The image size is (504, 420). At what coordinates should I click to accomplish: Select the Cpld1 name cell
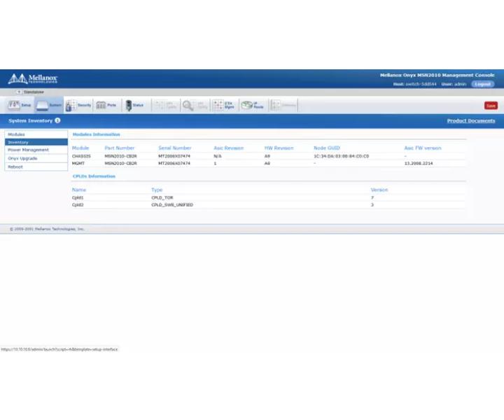(78, 197)
